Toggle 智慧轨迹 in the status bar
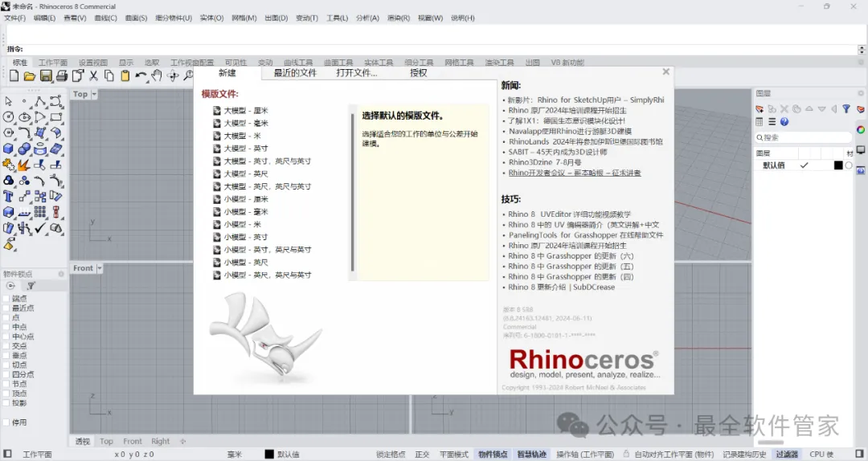Screen dimensions: 868x461 (x=532, y=455)
